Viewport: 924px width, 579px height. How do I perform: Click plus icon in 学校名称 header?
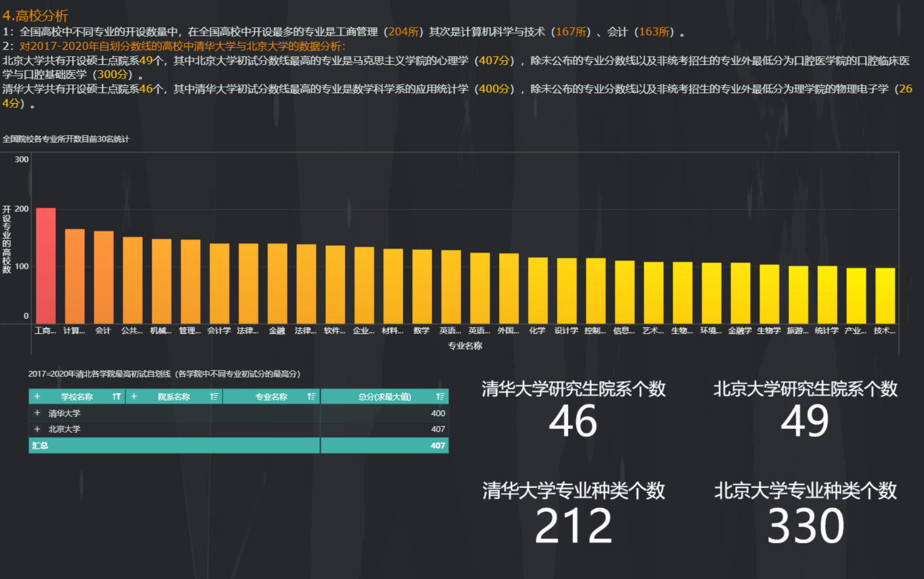(x=37, y=397)
